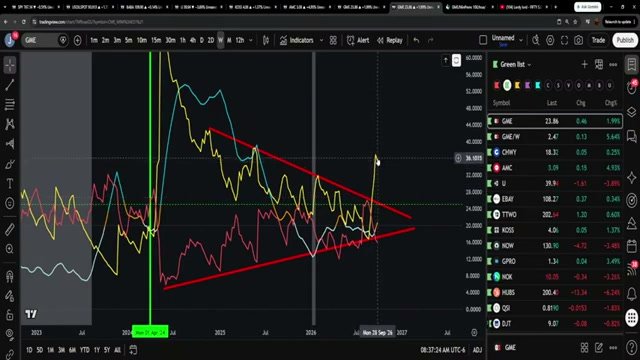Select the zoom in tool
640x360 pixels.
[10, 249]
